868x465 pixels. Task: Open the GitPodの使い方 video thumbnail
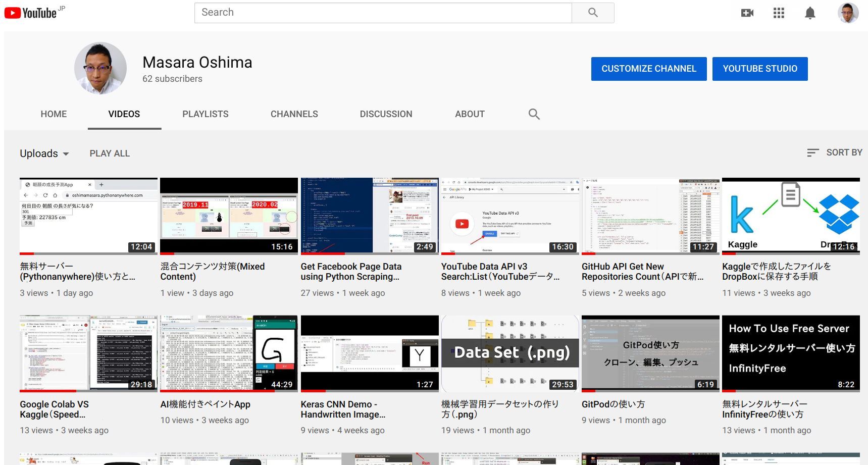click(x=650, y=353)
